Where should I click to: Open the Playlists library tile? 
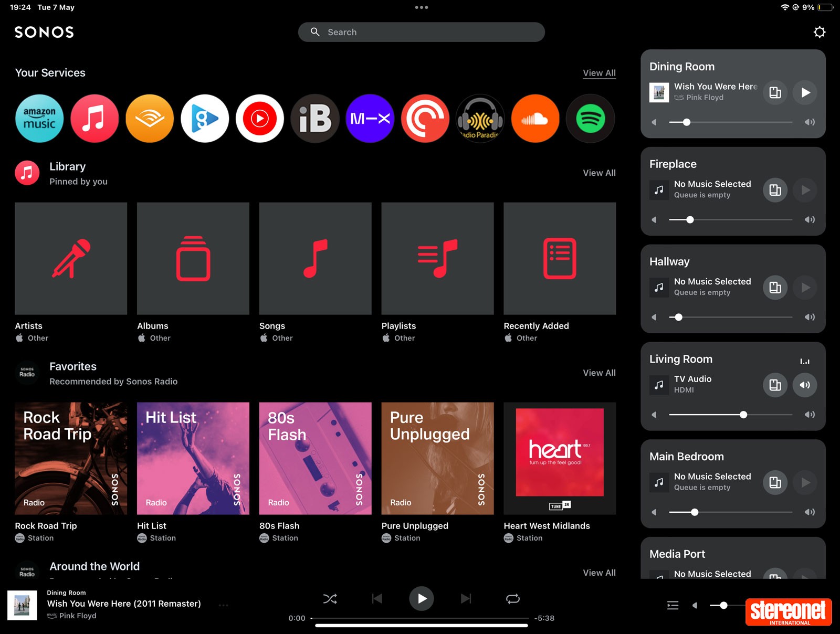tap(437, 258)
